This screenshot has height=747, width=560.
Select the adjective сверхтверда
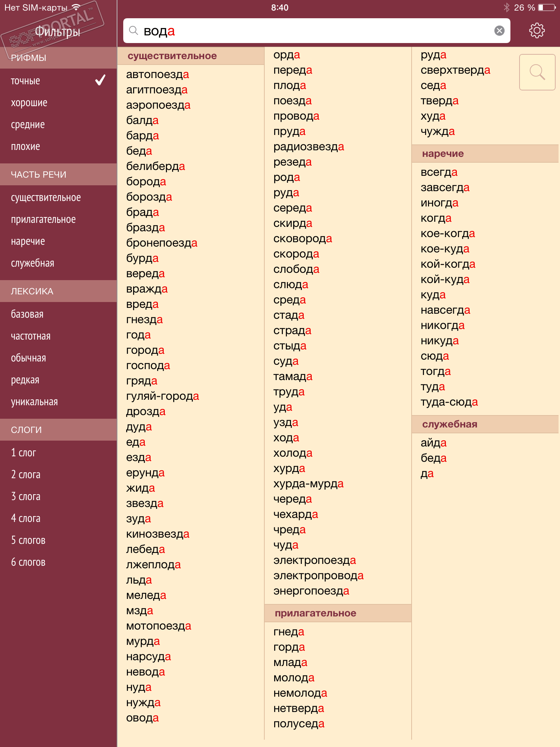pyautogui.click(x=455, y=70)
